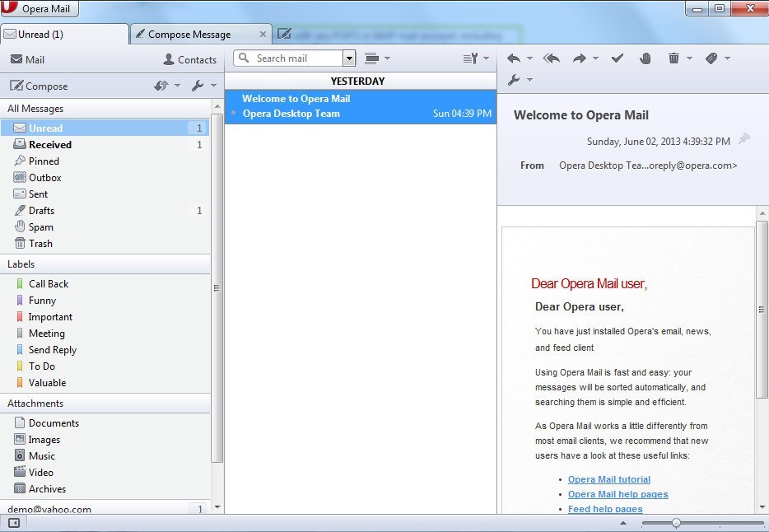
Task: Click the new compose tab icon
Action: [284, 34]
